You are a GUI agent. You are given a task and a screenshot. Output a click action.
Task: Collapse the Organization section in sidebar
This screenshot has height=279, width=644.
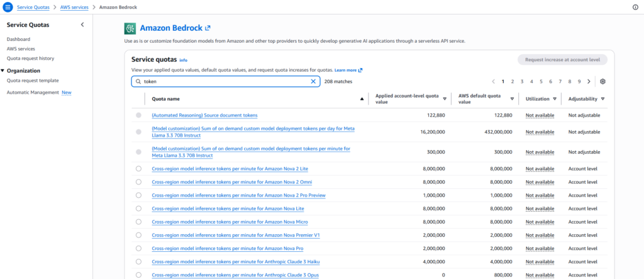tap(3, 71)
